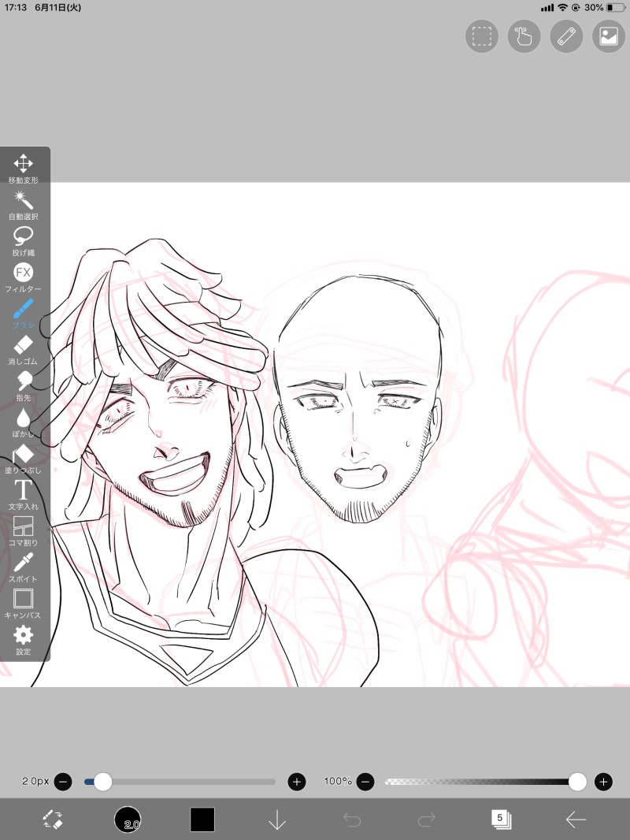
Task: Open the black color swatch
Action: (x=202, y=819)
